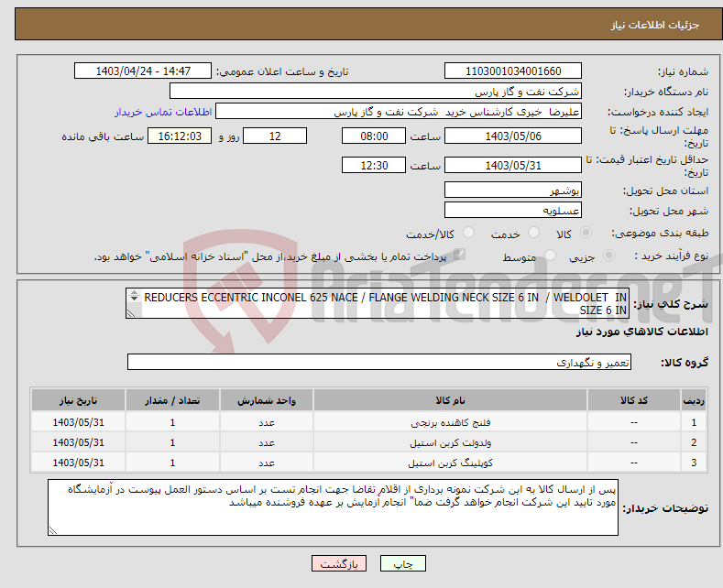Click the price validity date 1403/05/31 field
The height and width of the screenshot is (588, 723).
[513, 165]
